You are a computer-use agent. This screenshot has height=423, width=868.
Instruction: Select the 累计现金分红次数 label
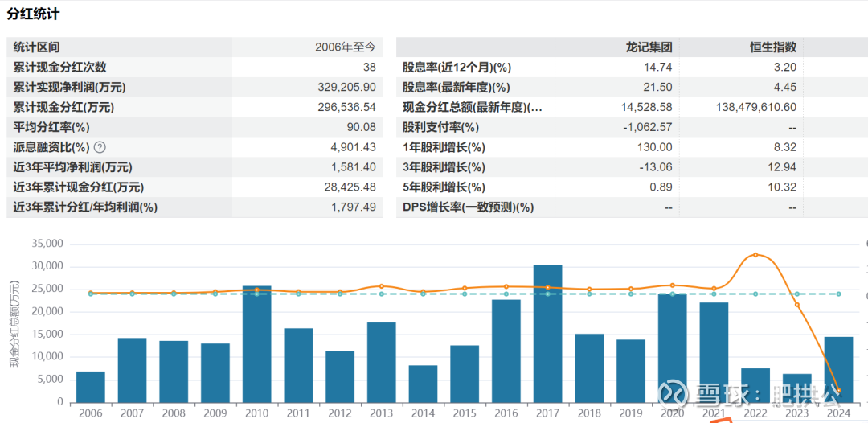59,67
